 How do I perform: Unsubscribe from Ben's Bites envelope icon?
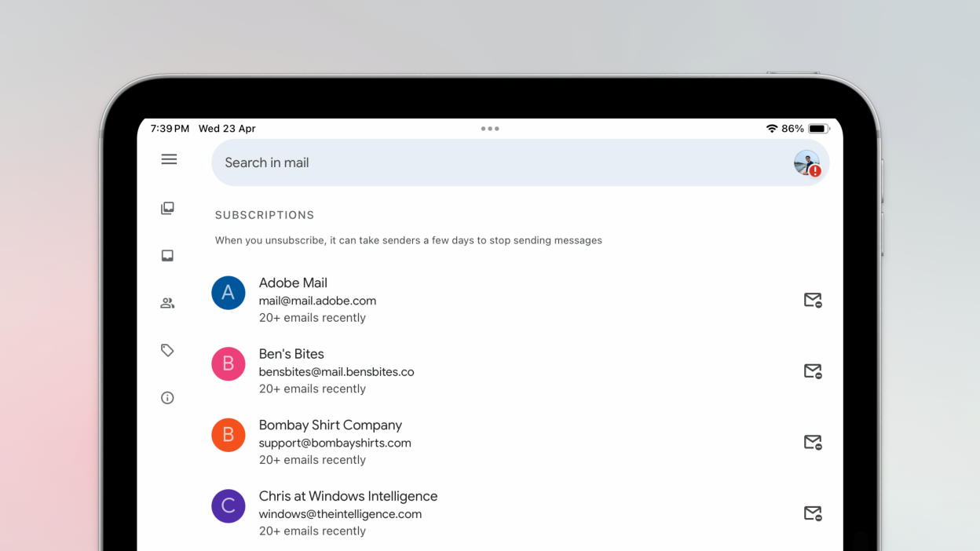point(813,371)
